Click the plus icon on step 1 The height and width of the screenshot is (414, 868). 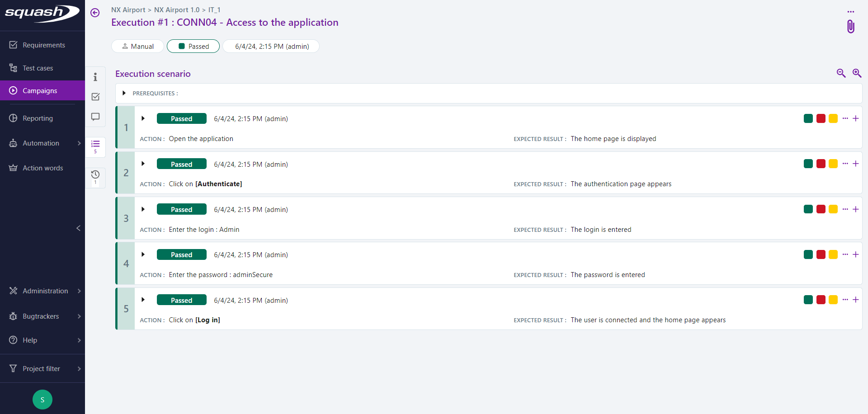[855, 118]
